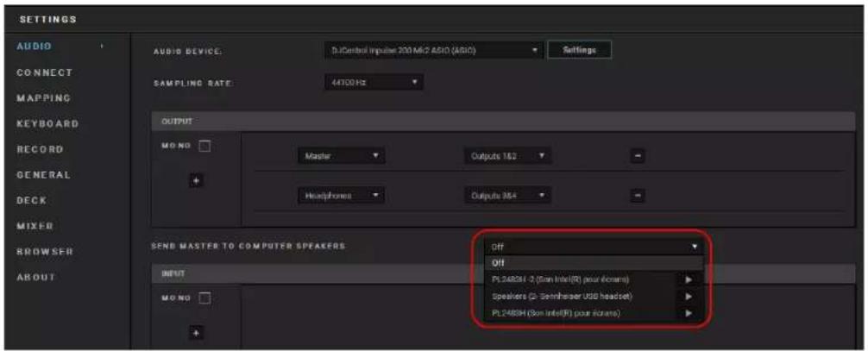Open the sampling rate 44100 Hz dropdown
868x351 pixels.
tap(373, 82)
